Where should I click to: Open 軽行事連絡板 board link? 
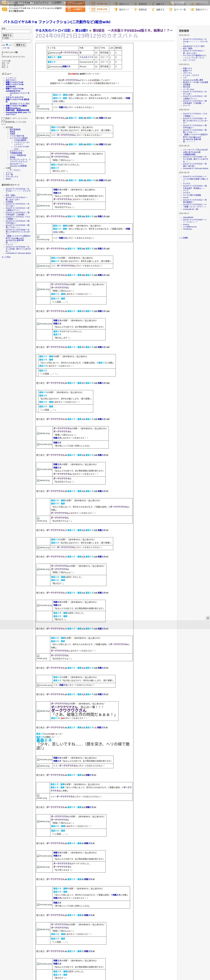pos(15,129)
